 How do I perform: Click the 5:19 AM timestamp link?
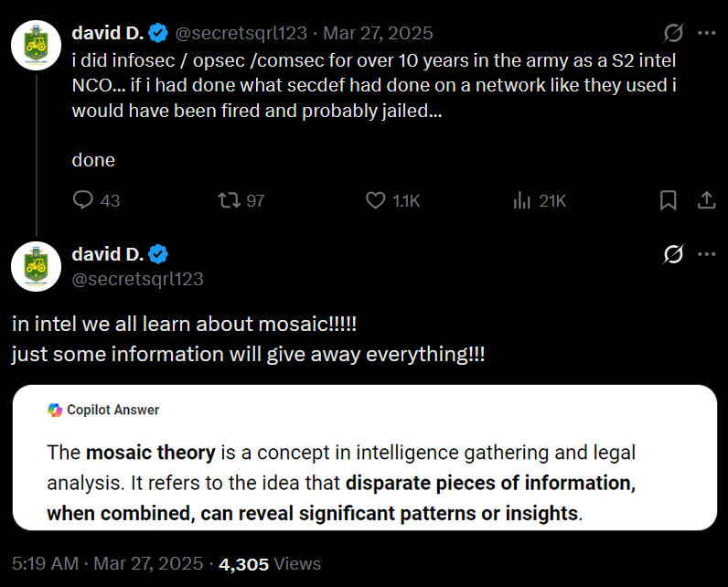coord(45,563)
